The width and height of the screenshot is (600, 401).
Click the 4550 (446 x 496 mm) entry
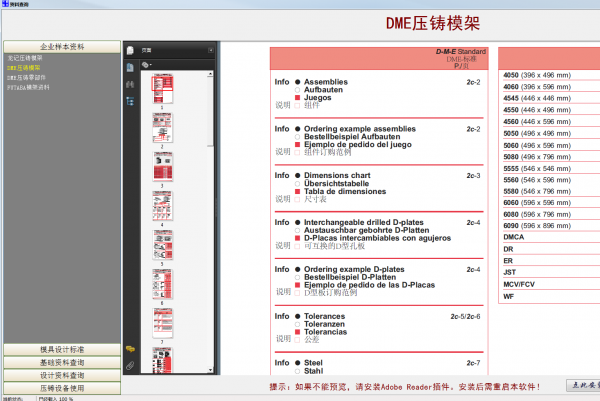(x=537, y=110)
